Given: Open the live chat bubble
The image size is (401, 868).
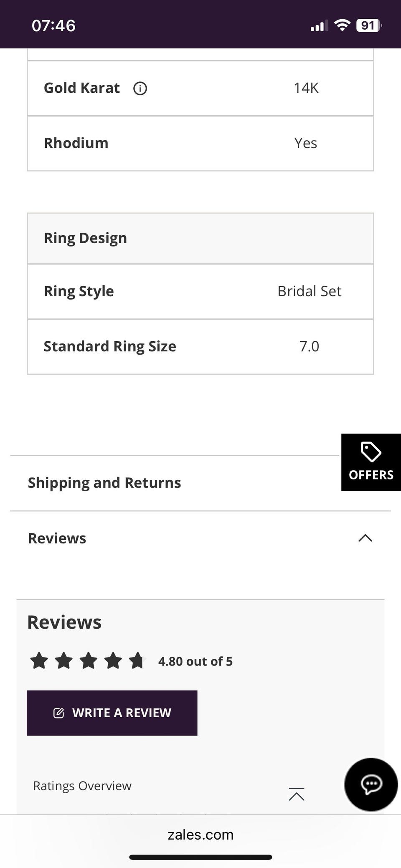Looking at the screenshot, I should click(371, 784).
